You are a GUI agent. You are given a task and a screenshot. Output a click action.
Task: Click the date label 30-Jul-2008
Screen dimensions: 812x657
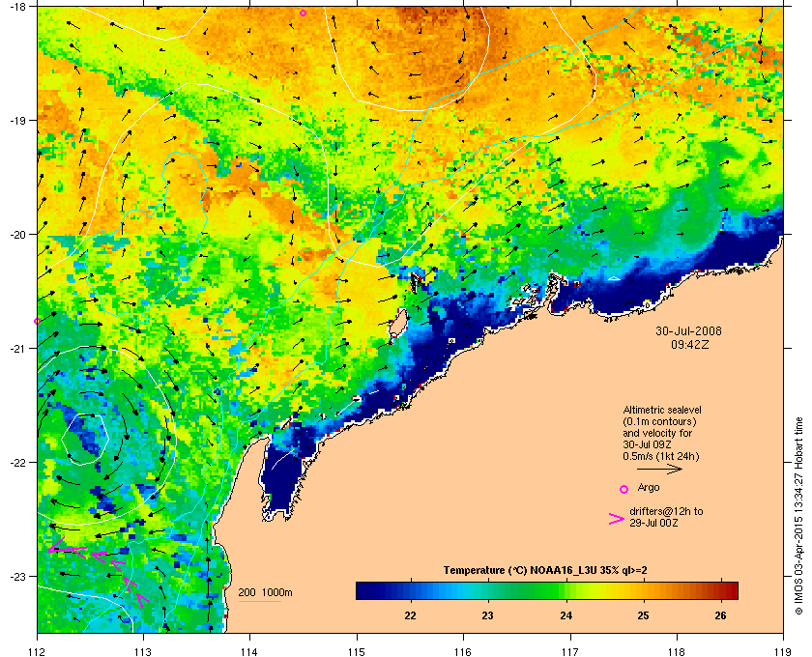click(x=688, y=331)
